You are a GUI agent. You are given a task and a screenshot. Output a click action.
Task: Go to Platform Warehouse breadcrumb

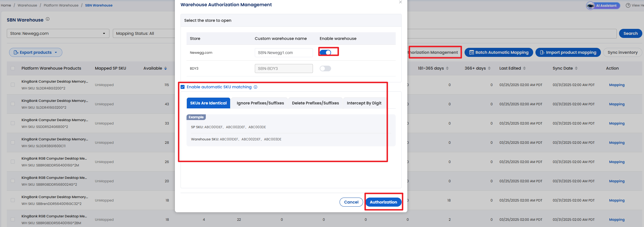coord(61,5)
